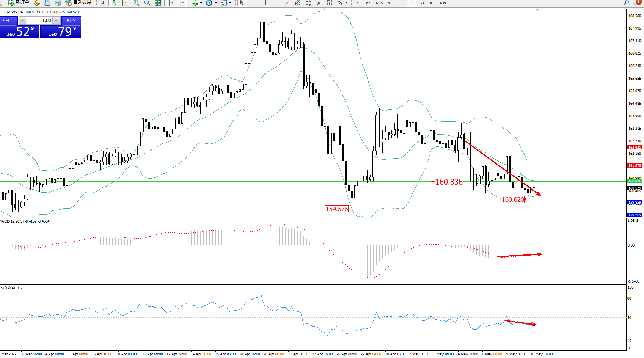This screenshot has width=644, height=358.
Task: Toggle AutoTrading (自动交易) on the toolbar
Action: point(79,3)
